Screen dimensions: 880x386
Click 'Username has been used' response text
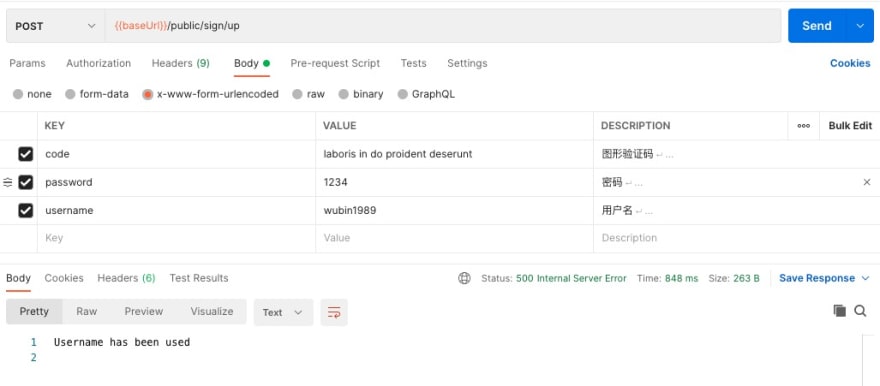122,342
